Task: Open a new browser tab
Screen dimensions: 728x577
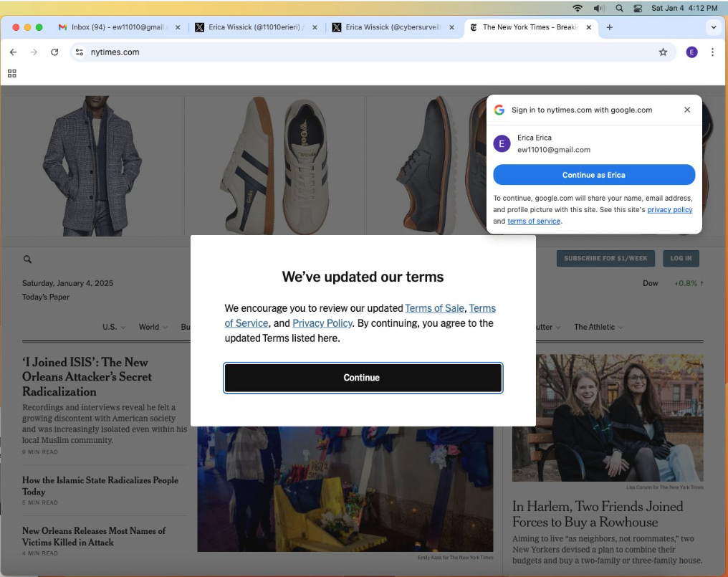Action: tap(610, 27)
